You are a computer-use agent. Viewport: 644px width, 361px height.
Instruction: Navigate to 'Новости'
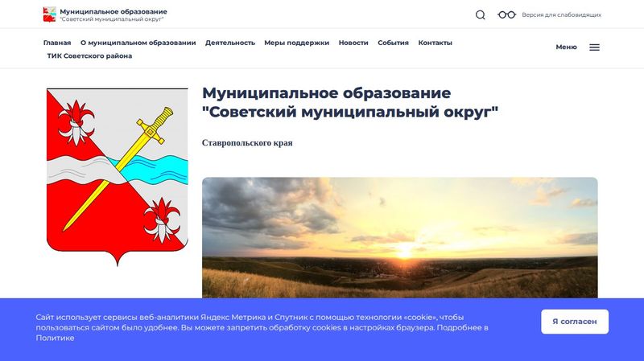(x=353, y=43)
